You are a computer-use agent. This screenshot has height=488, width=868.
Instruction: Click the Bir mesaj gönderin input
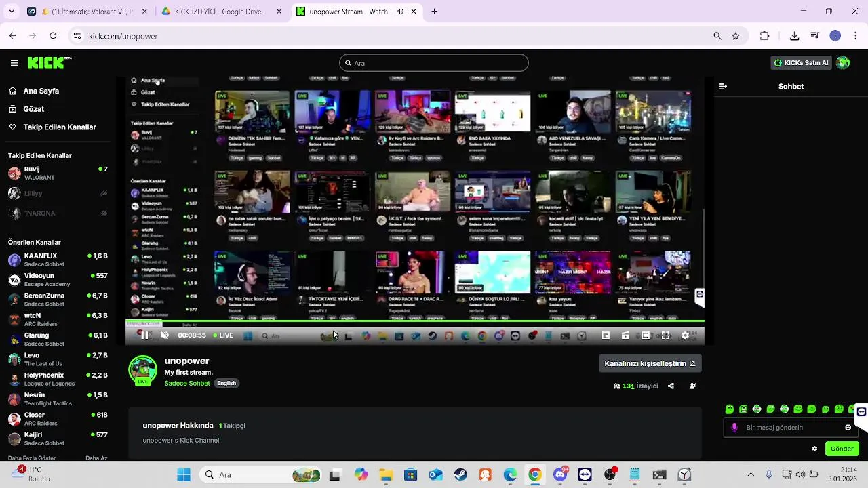pos(790,427)
